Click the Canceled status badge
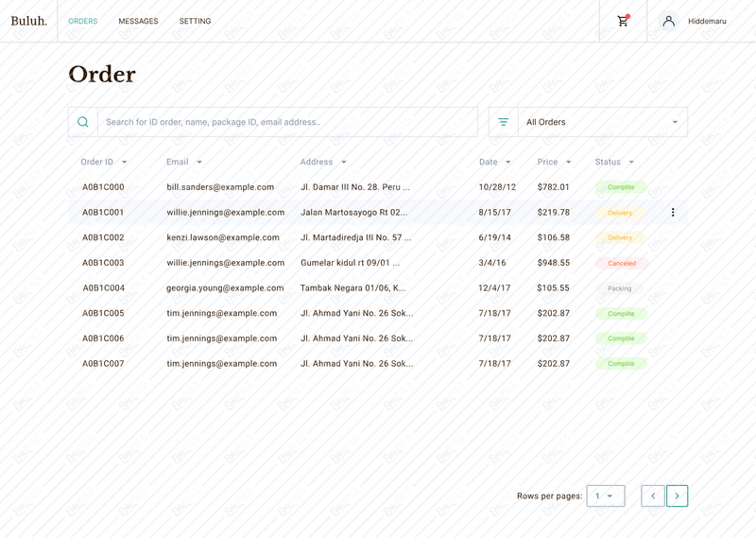Image resolution: width=756 pixels, height=538 pixels. tap(622, 264)
